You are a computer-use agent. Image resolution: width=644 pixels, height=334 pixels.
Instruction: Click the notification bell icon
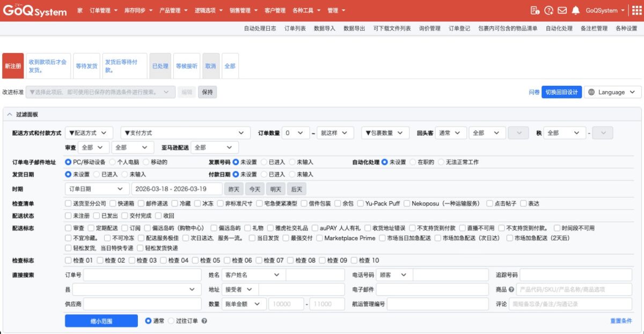click(x=575, y=10)
